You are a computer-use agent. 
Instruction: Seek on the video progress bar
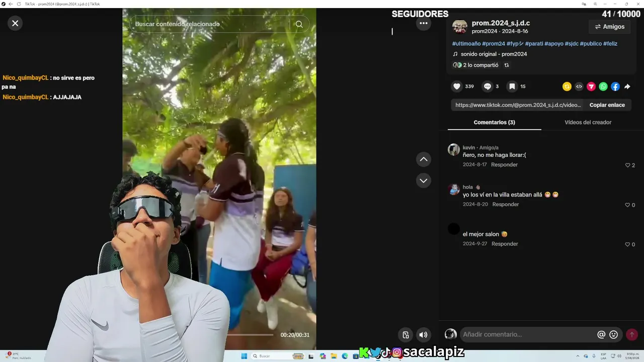(x=250, y=335)
